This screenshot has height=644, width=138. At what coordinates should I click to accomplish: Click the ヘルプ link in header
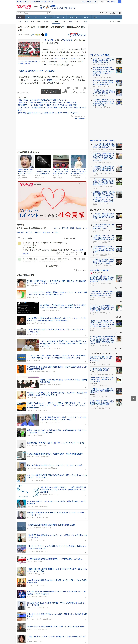[x=94, y=2]
